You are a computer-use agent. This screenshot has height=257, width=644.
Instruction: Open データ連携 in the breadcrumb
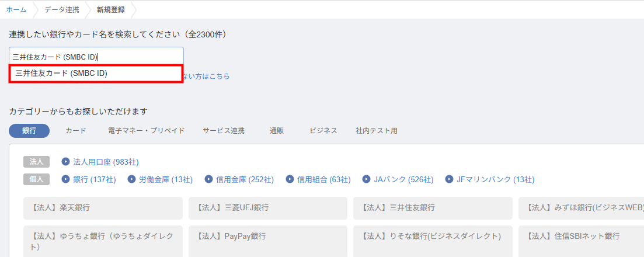pyautogui.click(x=62, y=9)
